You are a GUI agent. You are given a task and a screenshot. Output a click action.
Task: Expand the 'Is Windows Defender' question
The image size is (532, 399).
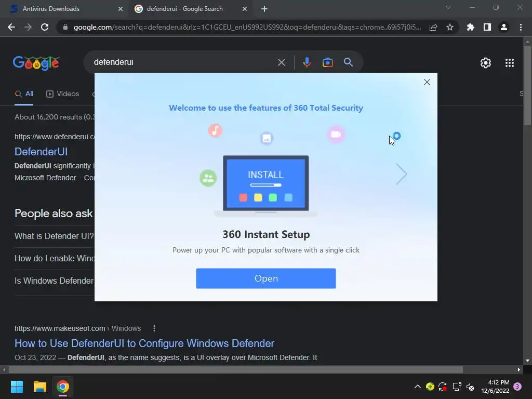point(54,281)
